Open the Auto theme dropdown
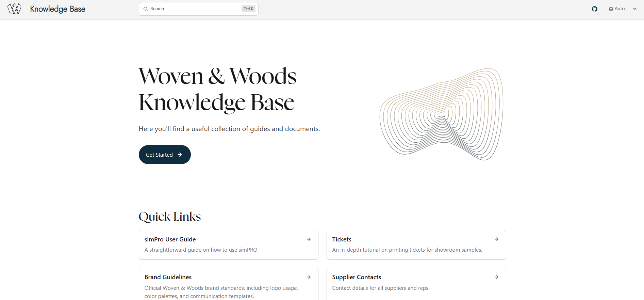Screen dimensions: 644x300 (x=623, y=9)
